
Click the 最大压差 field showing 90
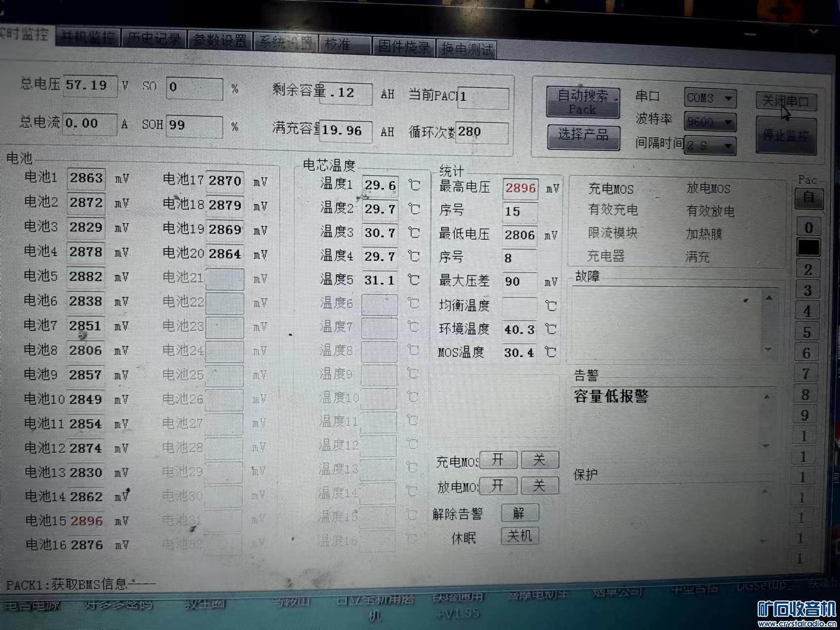(519, 282)
